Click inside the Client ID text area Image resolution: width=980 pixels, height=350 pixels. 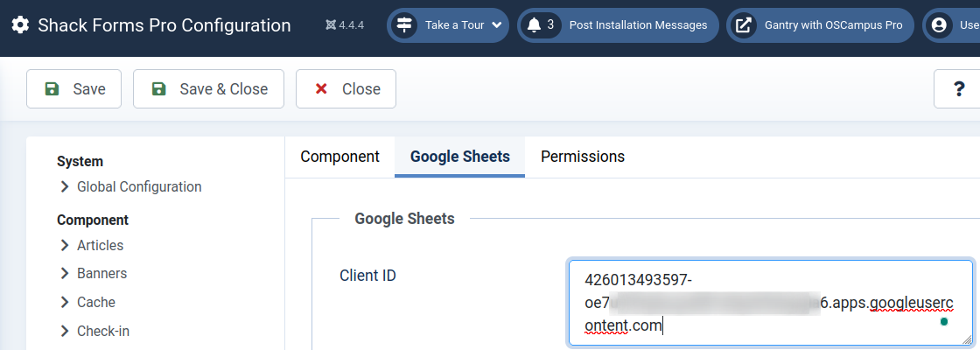[771, 303]
